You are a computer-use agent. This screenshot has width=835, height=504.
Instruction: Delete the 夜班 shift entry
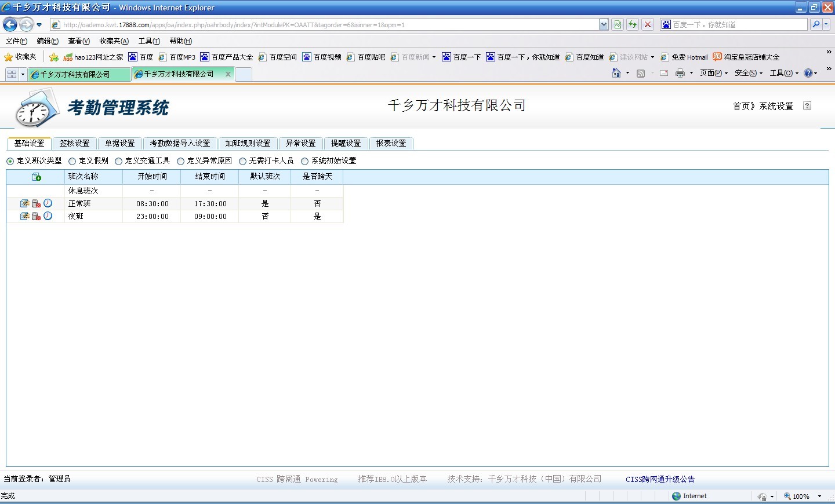pos(36,216)
